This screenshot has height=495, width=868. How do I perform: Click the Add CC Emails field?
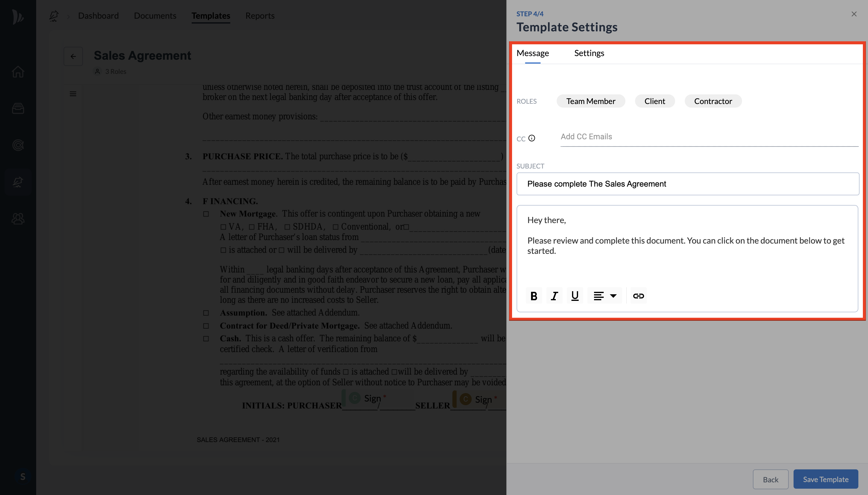point(709,137)
